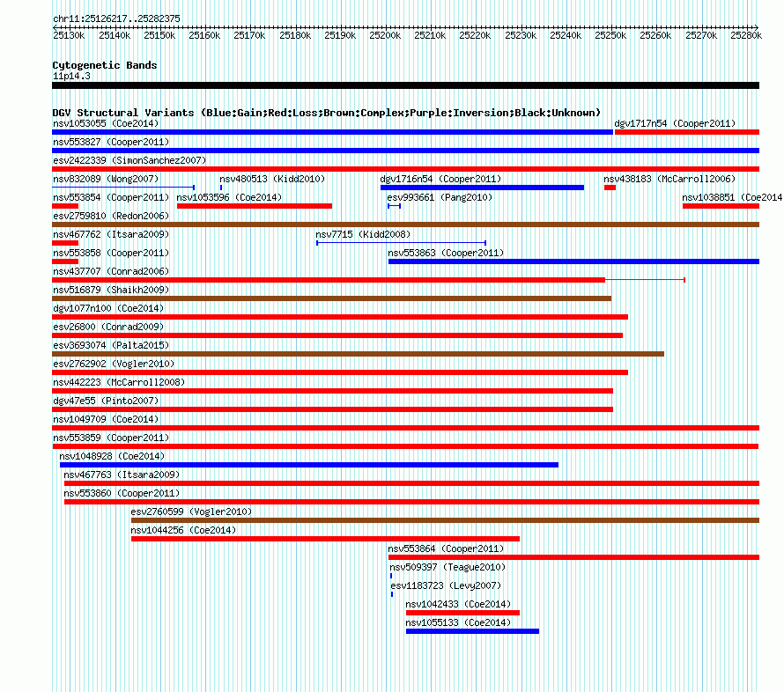Screen dimensions: 784x692
Task: Click the nsv438183 (McCarroll2006) label
Action: tap(669, 179)
